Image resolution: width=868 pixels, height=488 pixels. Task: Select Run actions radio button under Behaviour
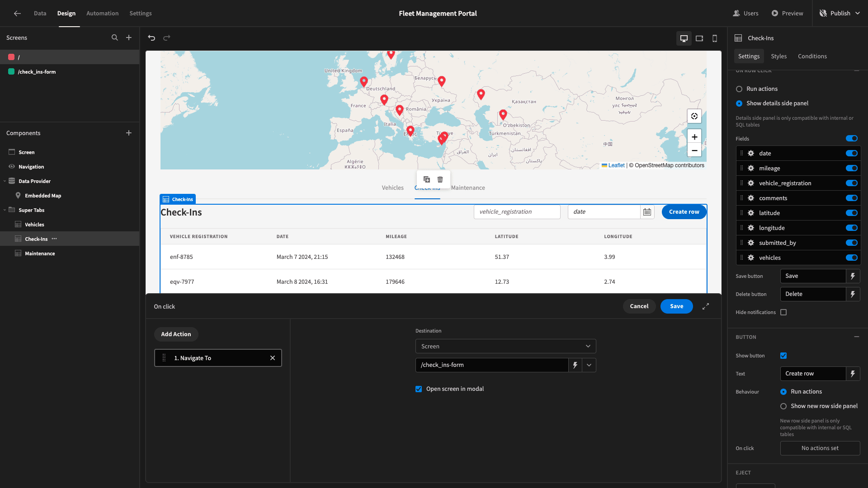[783, 391]
